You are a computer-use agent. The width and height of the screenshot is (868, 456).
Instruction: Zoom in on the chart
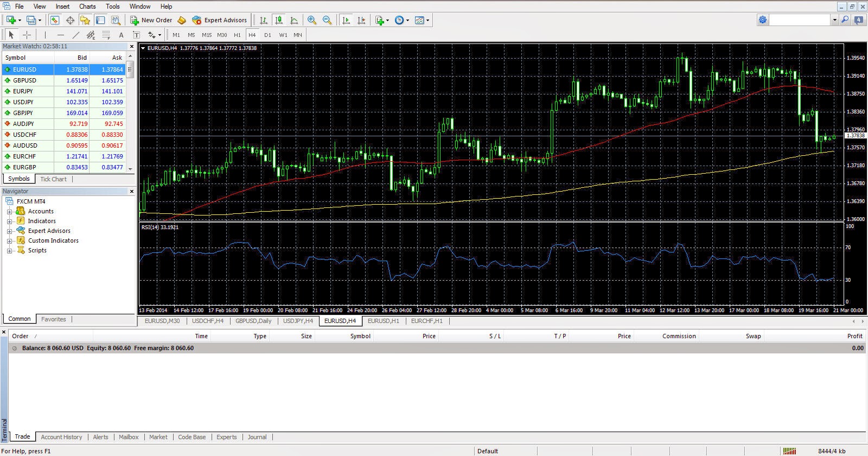tap(312, 20)
